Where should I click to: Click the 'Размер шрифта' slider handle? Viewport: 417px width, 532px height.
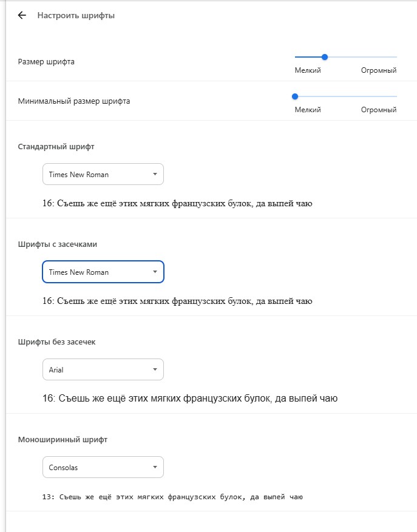(x=325, y=57)
